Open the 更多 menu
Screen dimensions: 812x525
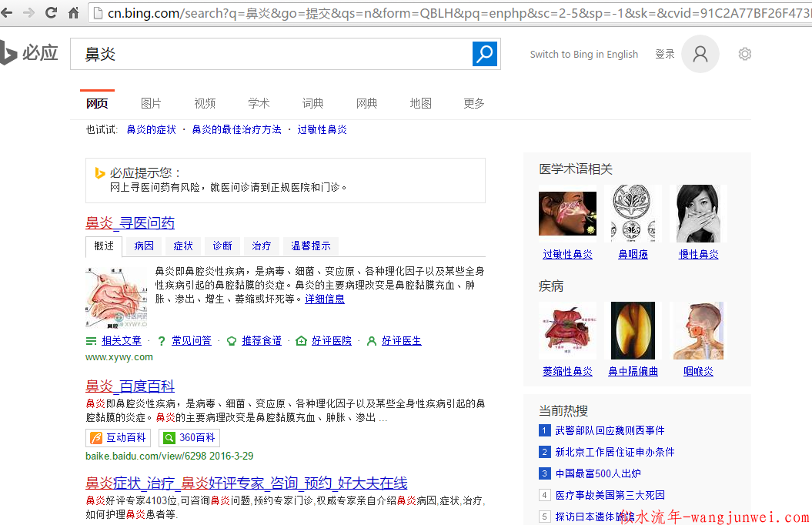point(474,104)
